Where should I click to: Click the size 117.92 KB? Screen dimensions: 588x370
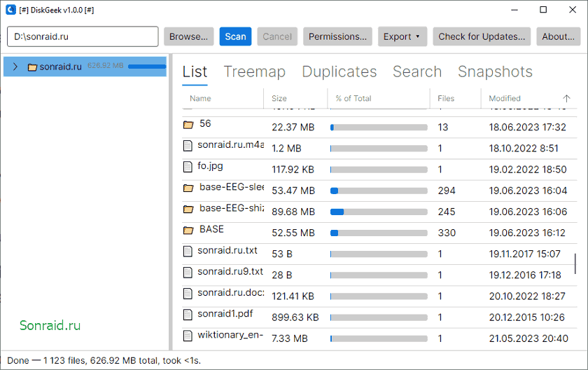293,170
